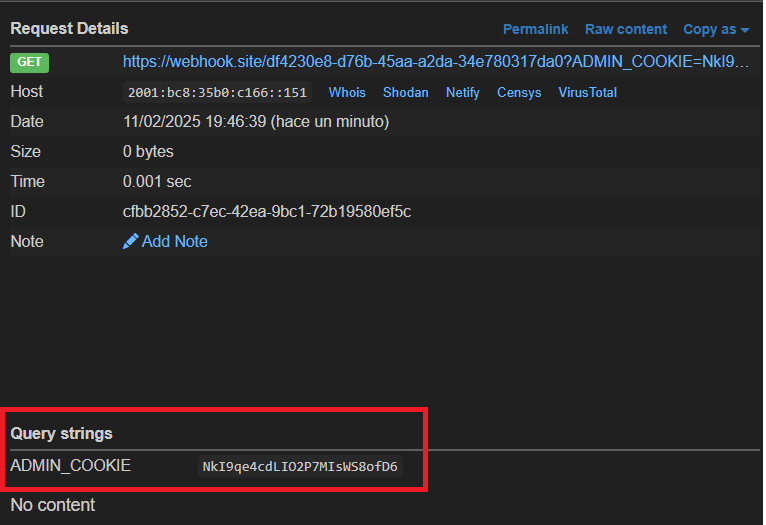View the Raw content of the request

[x=625, y=29]
